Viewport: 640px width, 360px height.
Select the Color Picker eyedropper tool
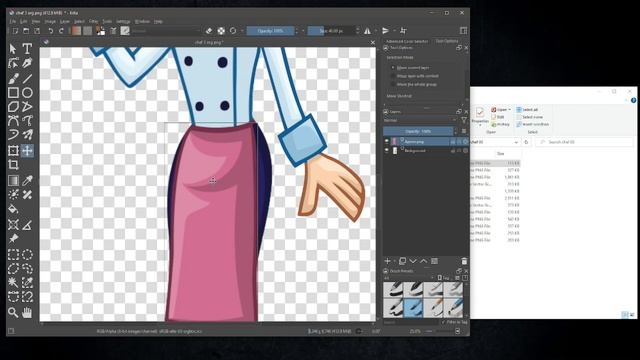point(27,180)
